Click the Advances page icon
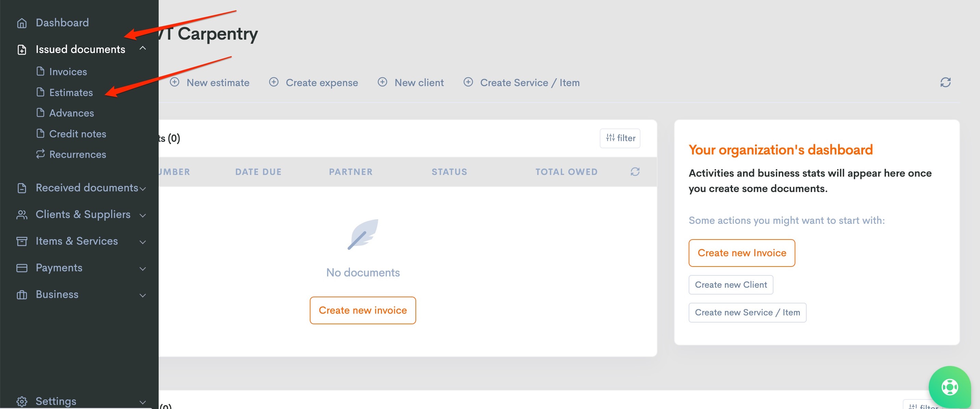 40,112
